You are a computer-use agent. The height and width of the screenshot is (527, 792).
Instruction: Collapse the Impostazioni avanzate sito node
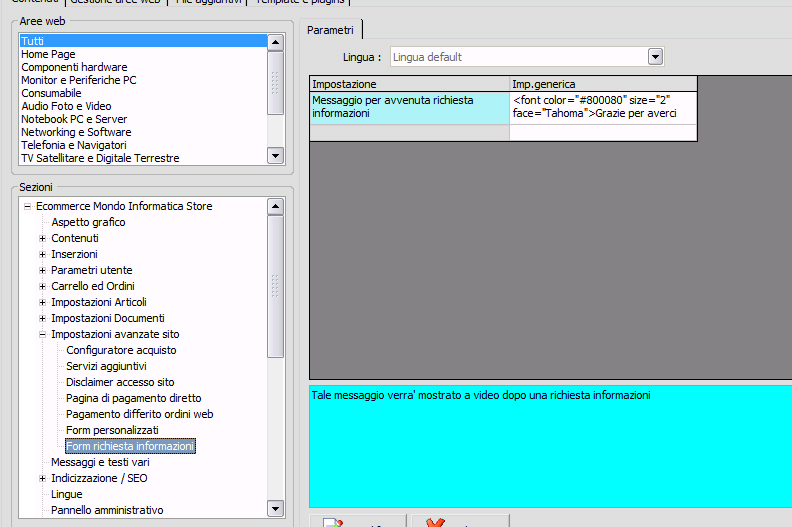pos(42,334)
